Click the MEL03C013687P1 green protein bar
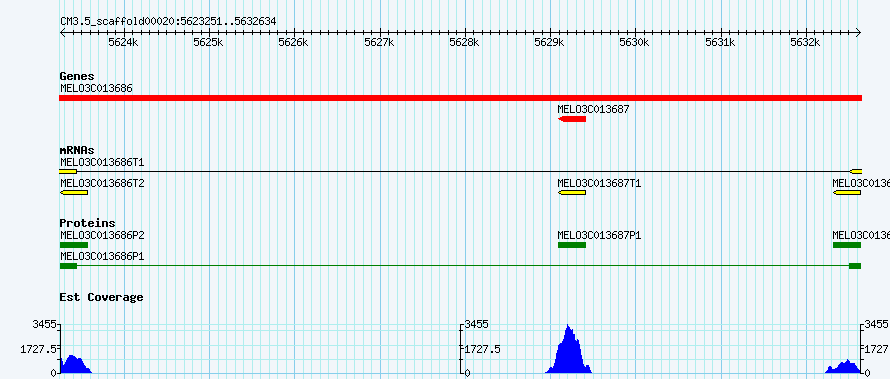Viewport: 890px width, 379px height. point(572,245)
